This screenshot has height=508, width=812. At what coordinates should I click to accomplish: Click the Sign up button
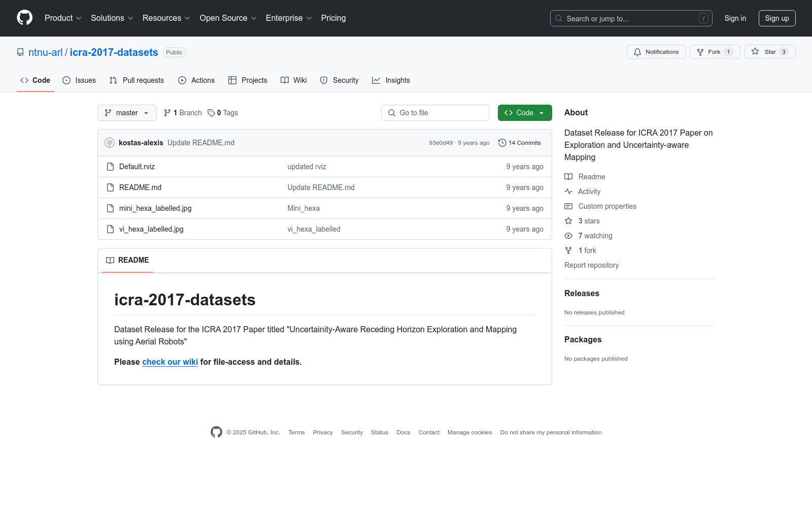777,18
